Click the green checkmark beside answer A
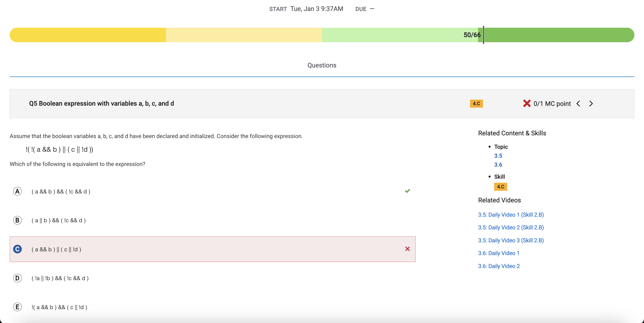Viewport: 644px width, 323px height. (407, 191)
